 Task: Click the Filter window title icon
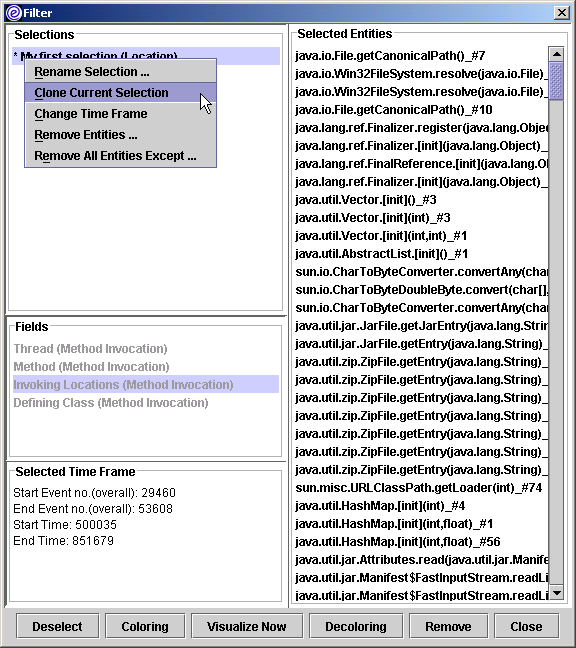point(13,13)
